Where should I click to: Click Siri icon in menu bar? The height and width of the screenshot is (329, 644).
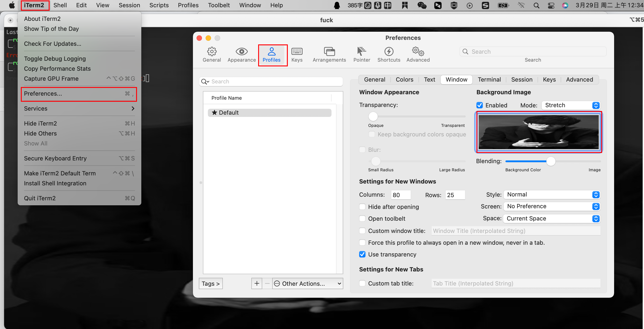pos(565,5)
